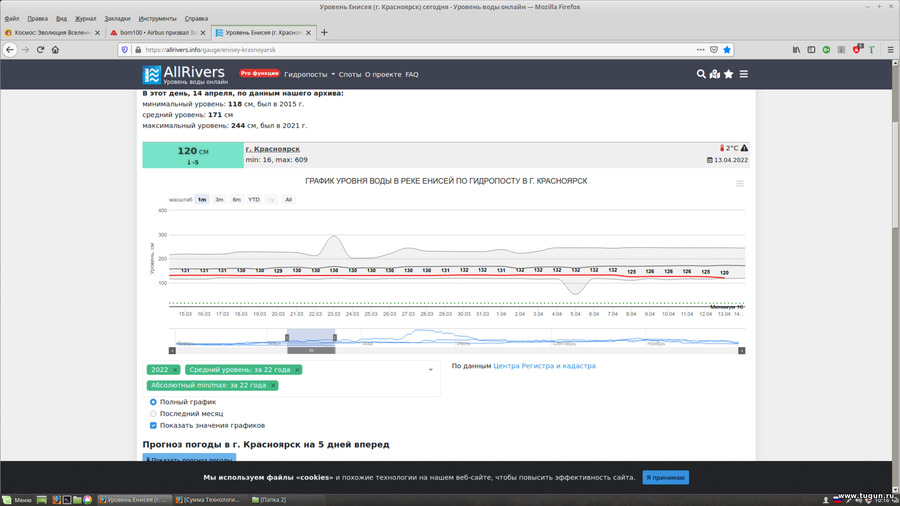Open FAQ navigation link
The image size is (900, 506).
tap(412, 75)
